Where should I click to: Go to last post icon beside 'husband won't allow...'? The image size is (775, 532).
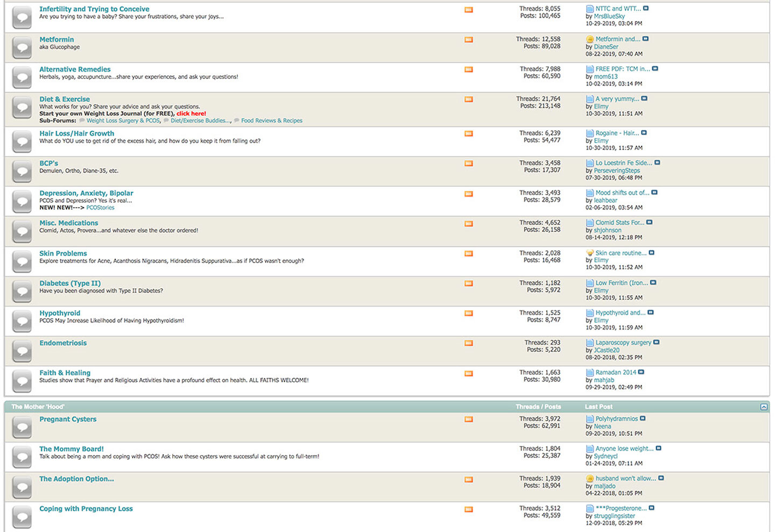tap(661, 478)
